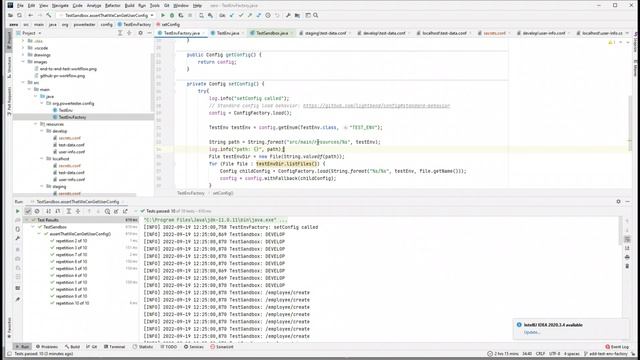Click the UTF-8 encoding in status bar
Screen dimensions: 640x360
point(555,354)
